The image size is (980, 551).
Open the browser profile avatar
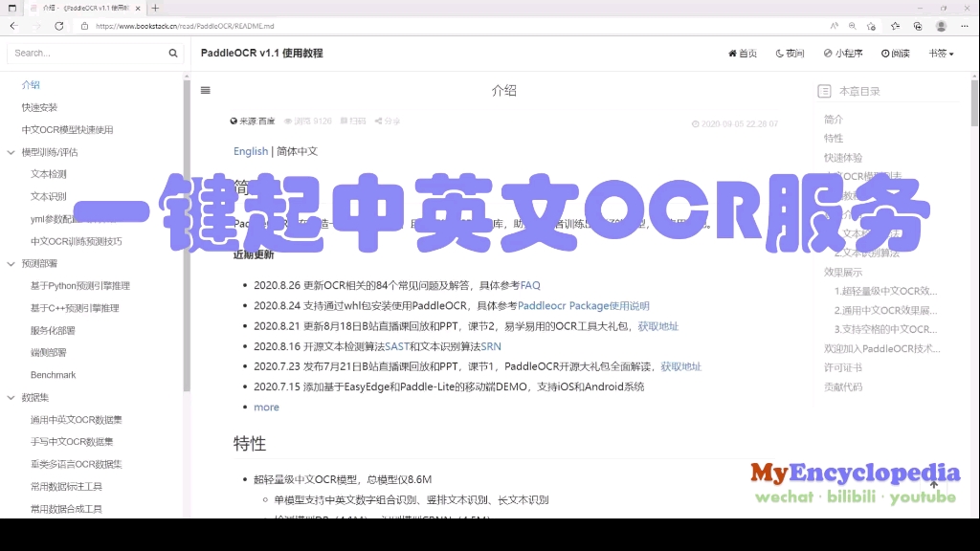[x=942, y=26]
